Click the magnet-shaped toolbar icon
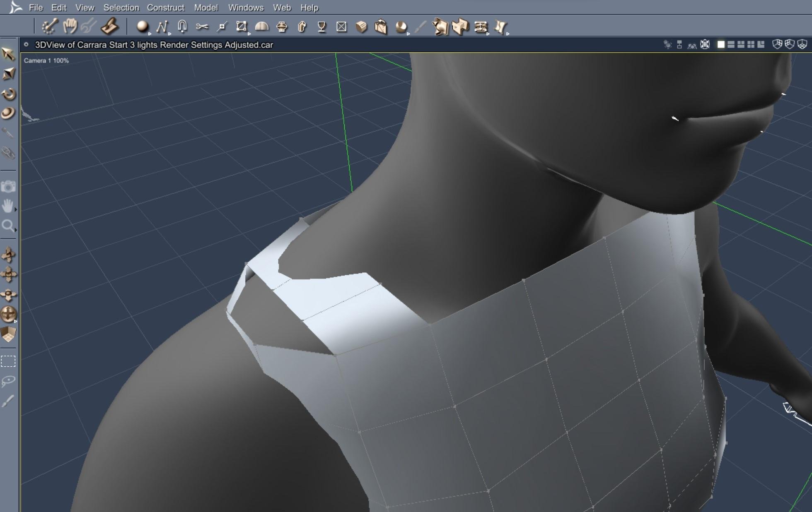Viewport: 812px width, 512px height. pos(182,26)
